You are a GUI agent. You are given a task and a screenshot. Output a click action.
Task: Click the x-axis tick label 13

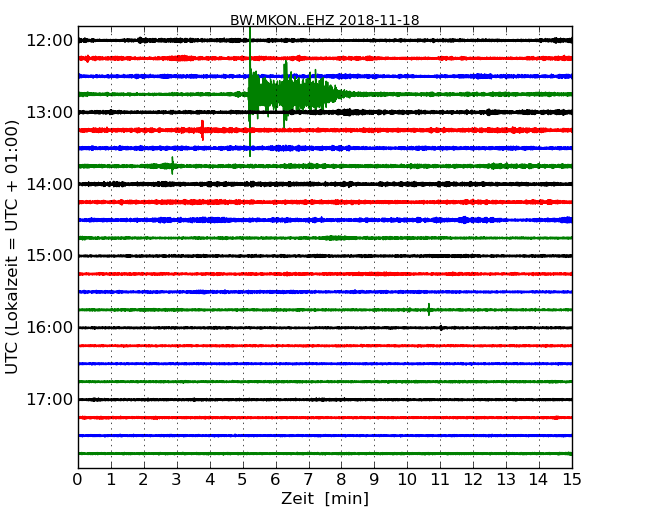(x=506, y=479)
